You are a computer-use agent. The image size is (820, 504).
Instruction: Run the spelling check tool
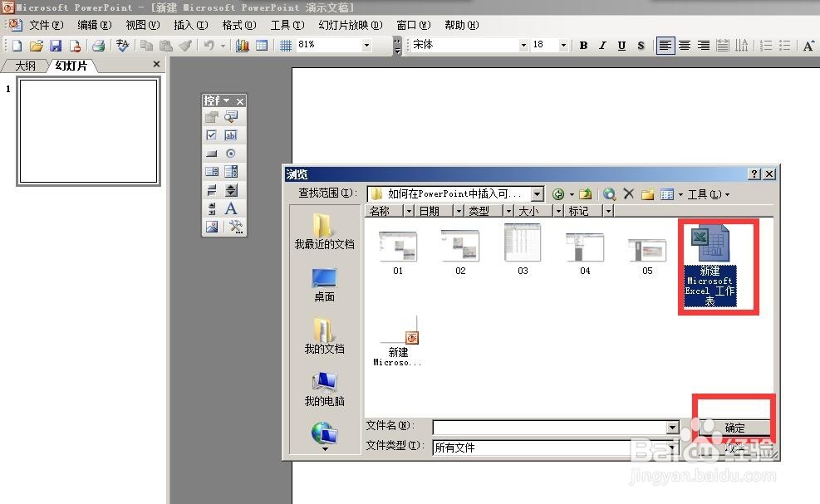[122, 46]
